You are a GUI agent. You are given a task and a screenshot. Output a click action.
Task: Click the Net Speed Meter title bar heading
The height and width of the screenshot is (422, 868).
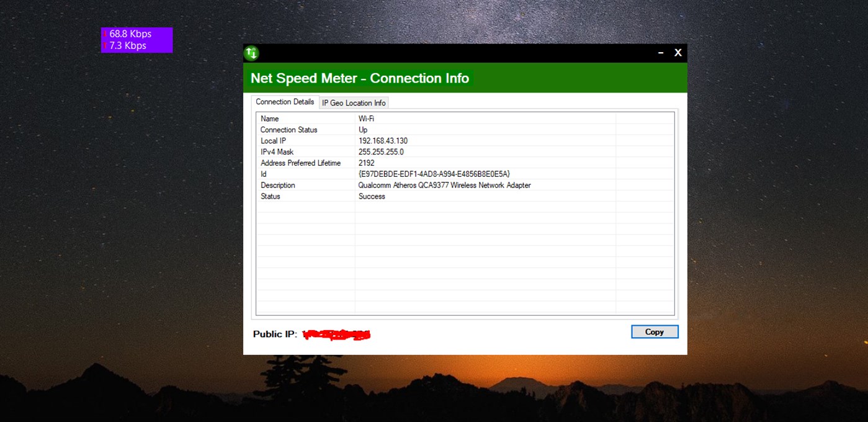point(359,78)
